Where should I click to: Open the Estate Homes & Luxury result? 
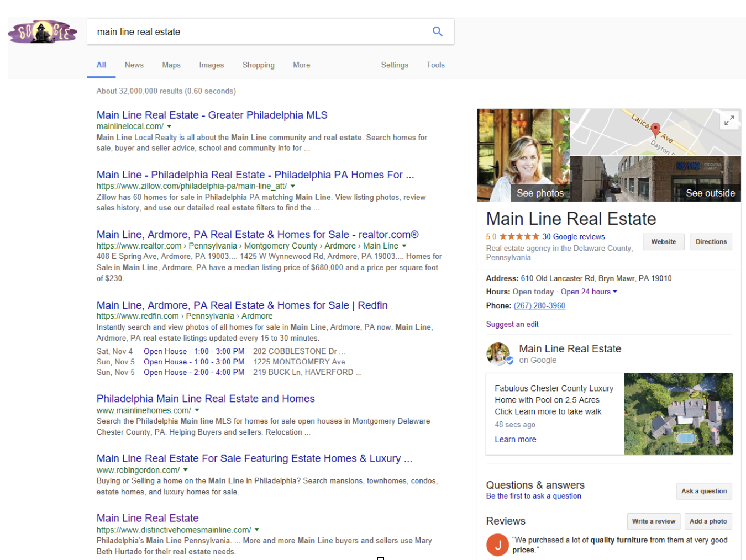254,458
